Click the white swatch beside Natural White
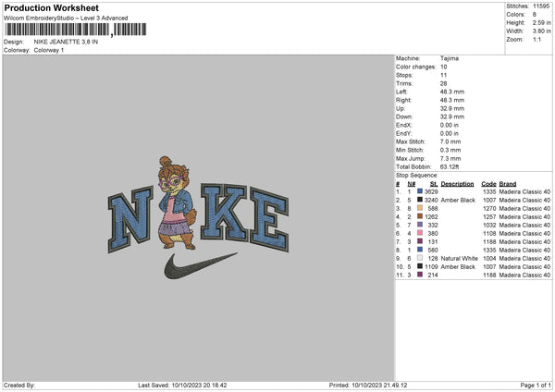 point(420,258)
